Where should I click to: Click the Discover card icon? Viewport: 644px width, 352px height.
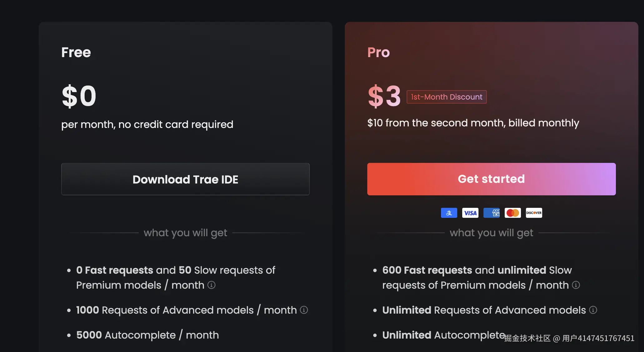click(x=534, y=213)
